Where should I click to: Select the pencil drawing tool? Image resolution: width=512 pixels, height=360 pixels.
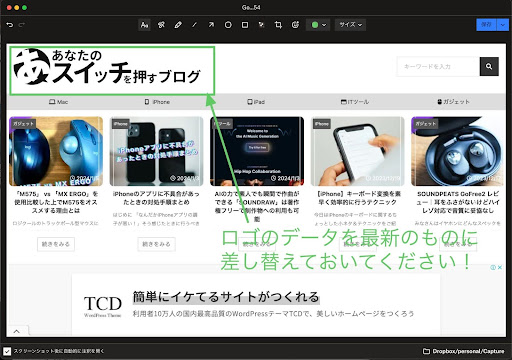[178, 25]
